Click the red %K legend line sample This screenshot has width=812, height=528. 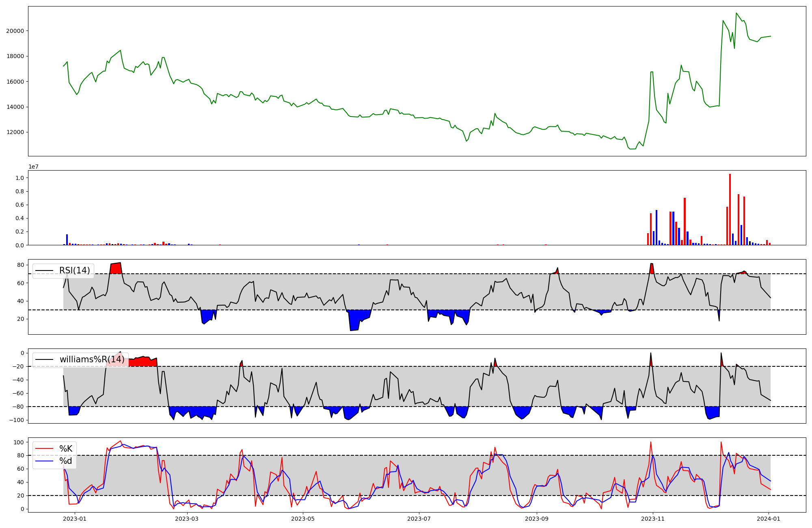pyautogui.click(x=45, y=449)
